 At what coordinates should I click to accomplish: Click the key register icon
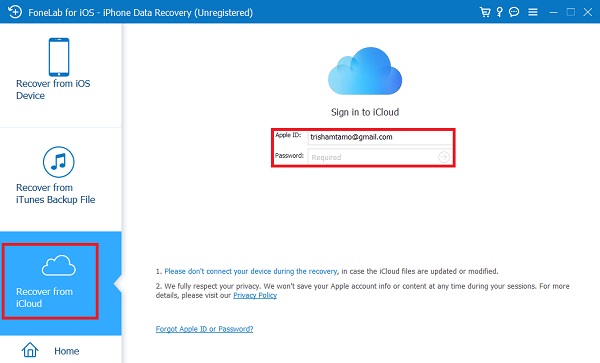(499, 12)
